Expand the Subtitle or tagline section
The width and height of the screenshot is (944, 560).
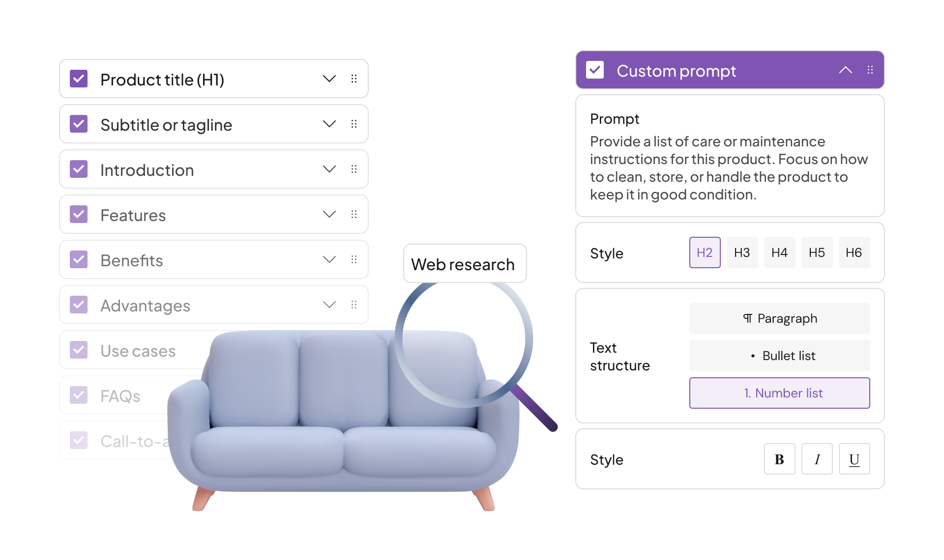click(329, 124)
